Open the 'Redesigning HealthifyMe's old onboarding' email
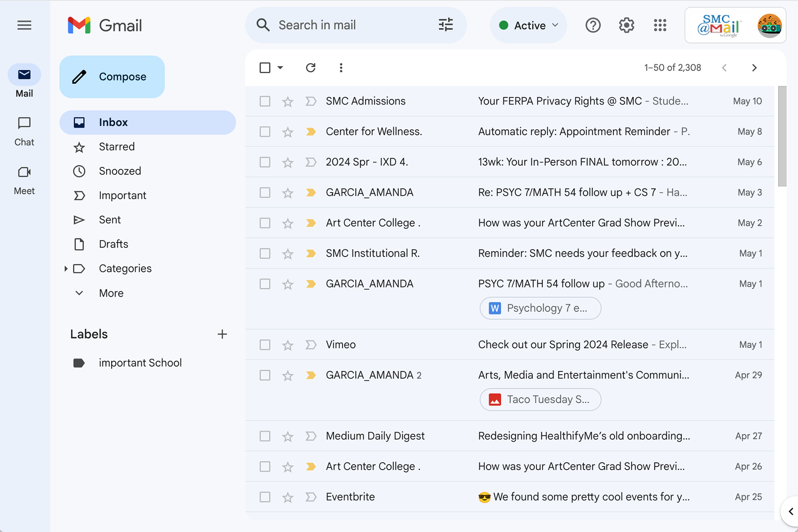This screenshot has width=798, height=532. pos(510,436)
